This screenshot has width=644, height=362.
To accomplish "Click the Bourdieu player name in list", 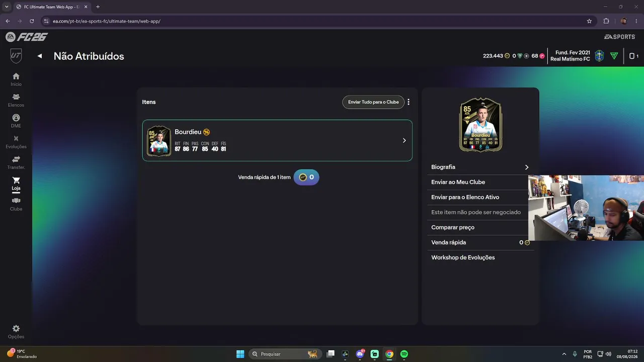I will 188,132.
